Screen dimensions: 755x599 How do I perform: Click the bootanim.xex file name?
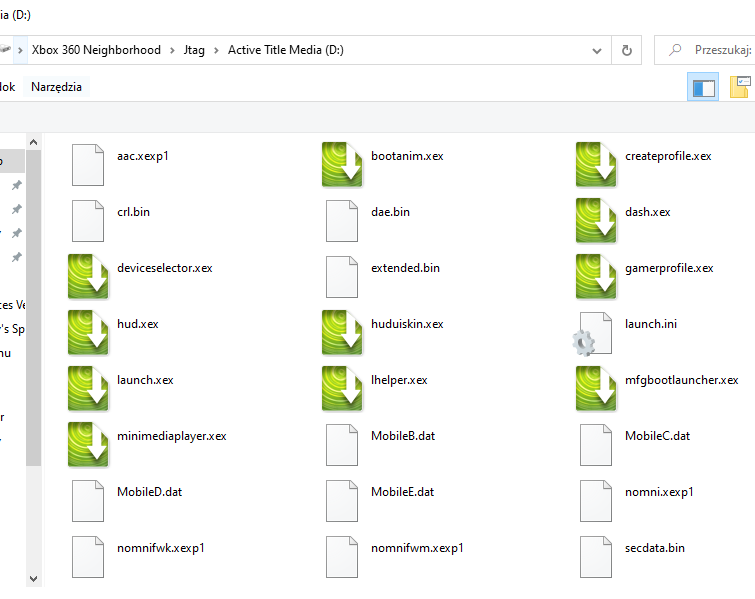pos(407,156)
